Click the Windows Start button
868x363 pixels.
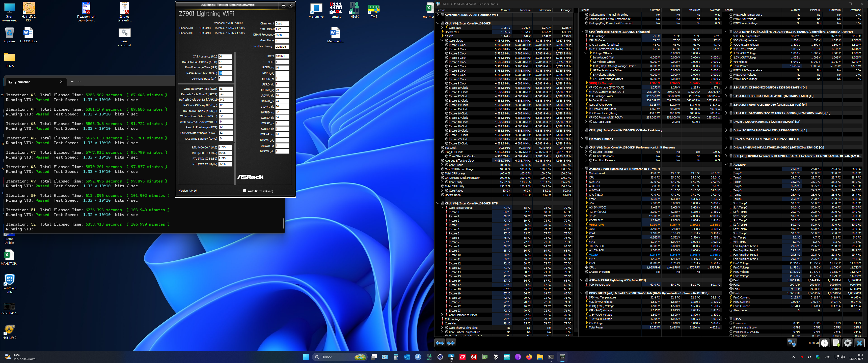tap(306, 357)
